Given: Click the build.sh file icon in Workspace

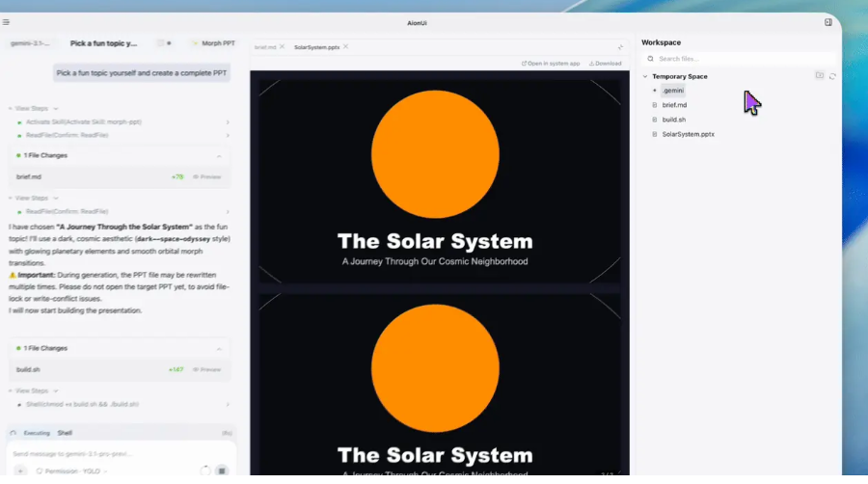Looking at the screenshot, I should point(654,120).
